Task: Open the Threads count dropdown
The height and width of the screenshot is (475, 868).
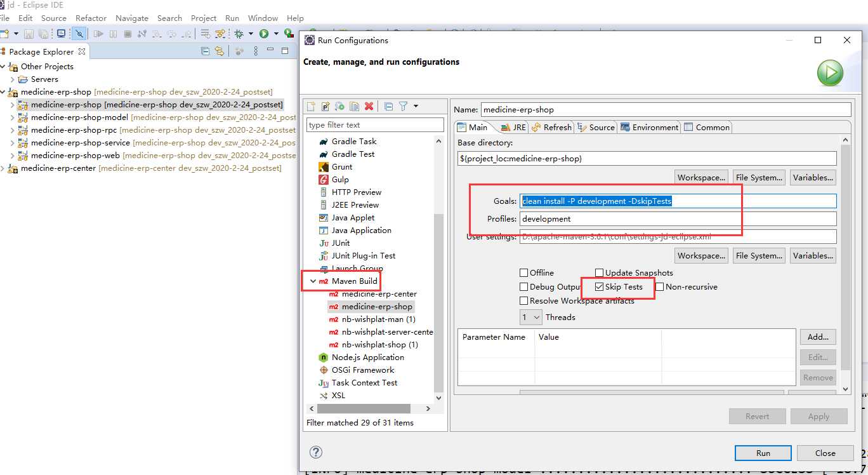Action: click(531, 317)
